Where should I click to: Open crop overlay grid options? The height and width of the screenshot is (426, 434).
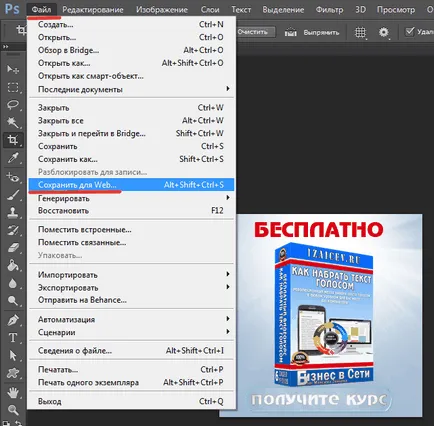pyautogui.click(x=360, y=33)
